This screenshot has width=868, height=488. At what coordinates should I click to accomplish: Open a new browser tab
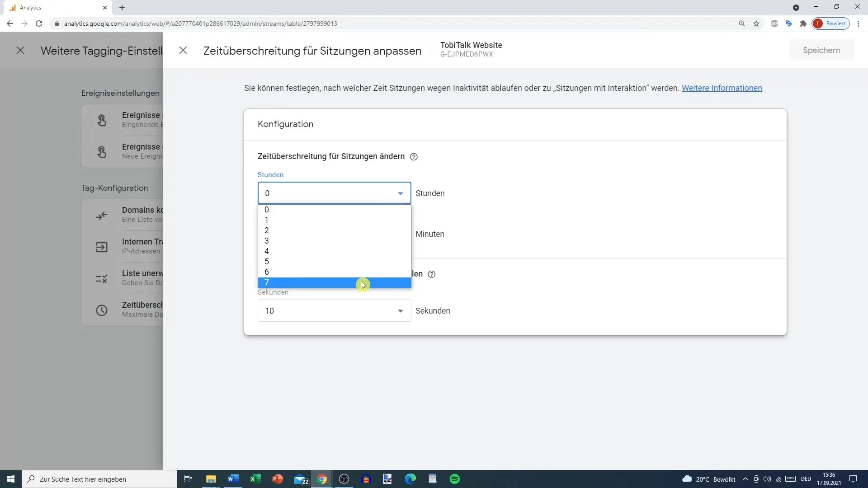click(122, 8)
